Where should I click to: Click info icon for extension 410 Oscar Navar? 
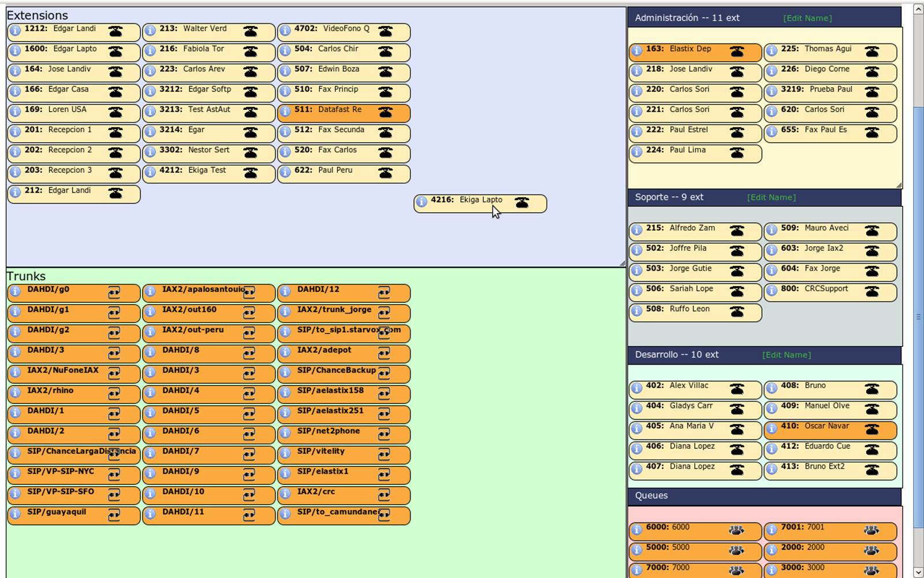coord(772,429)
